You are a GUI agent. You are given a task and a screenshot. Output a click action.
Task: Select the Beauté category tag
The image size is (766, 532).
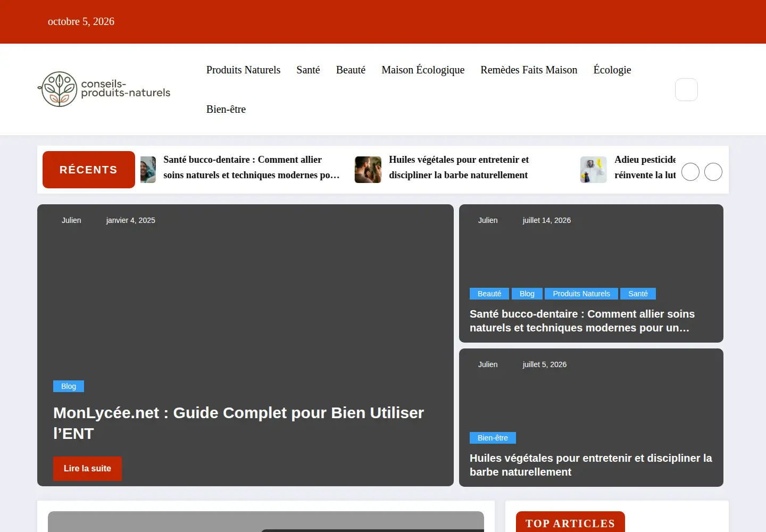click(489, 294)
